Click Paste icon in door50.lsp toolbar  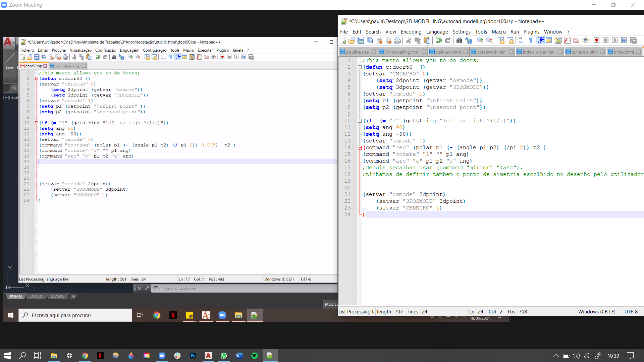[x=89, y=57]
